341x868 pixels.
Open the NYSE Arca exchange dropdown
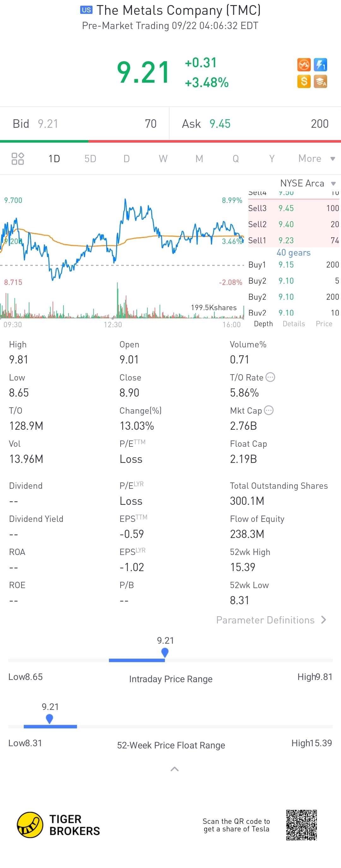[308, 183]
